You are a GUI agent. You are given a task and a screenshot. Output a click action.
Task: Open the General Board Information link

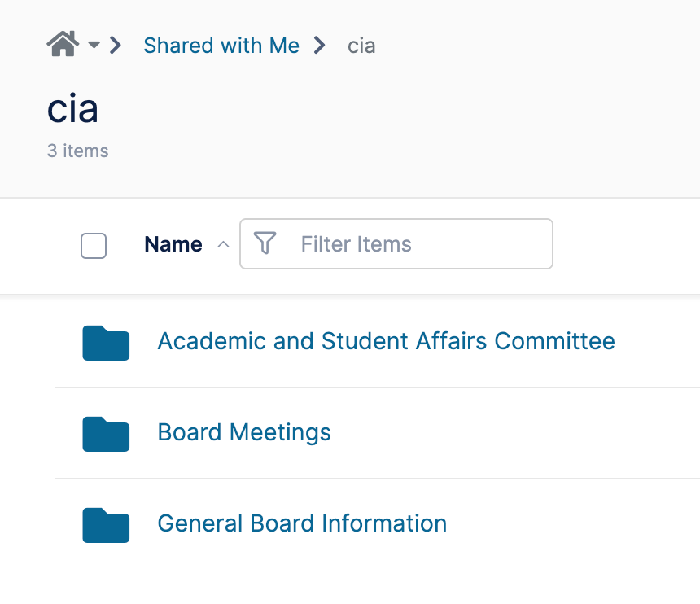[x=302, y=523]
